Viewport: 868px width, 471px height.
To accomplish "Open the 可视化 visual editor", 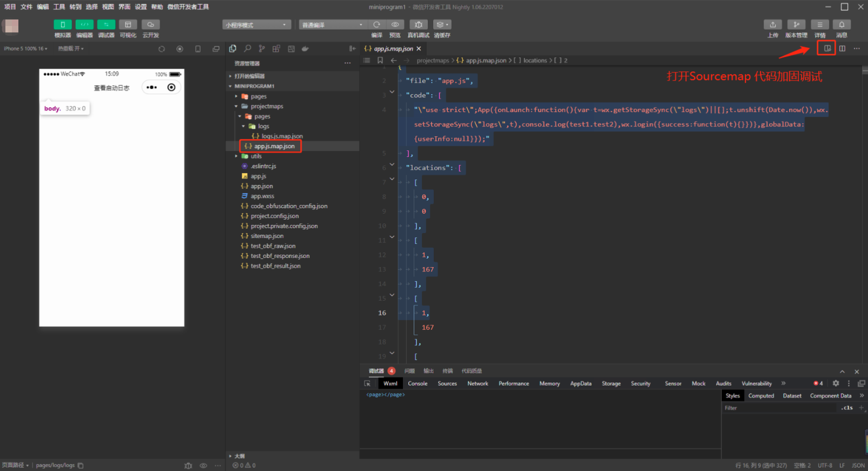I will (128, 25).
